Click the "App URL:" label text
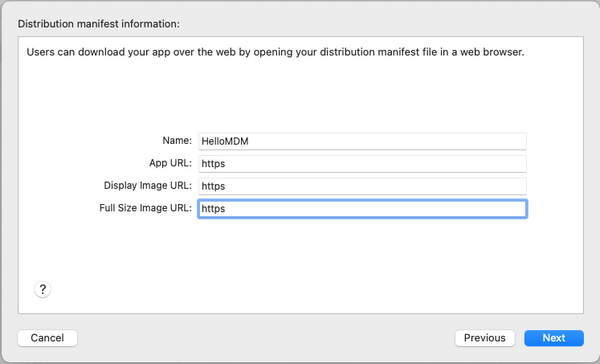Image resolution: width=600 pixels, height=364 pixels. coord(170,163)
